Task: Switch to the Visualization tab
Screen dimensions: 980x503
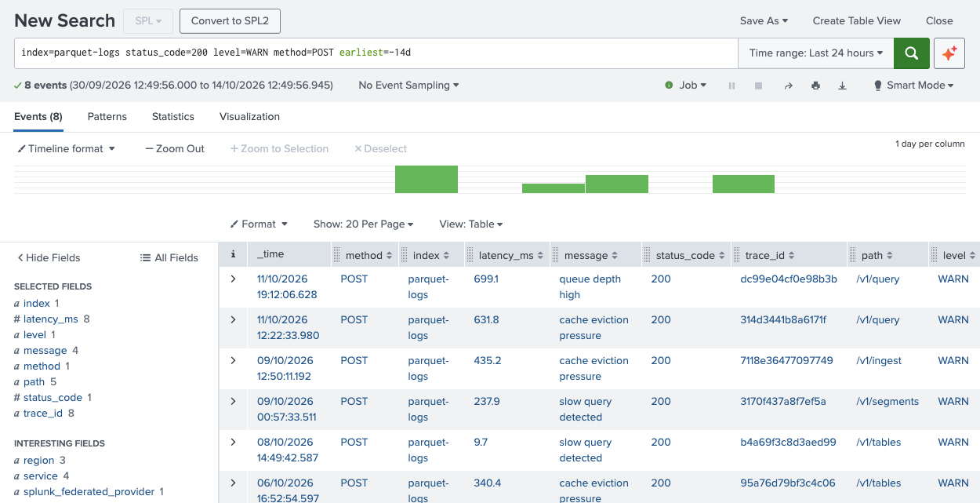Action: point(249,116)
